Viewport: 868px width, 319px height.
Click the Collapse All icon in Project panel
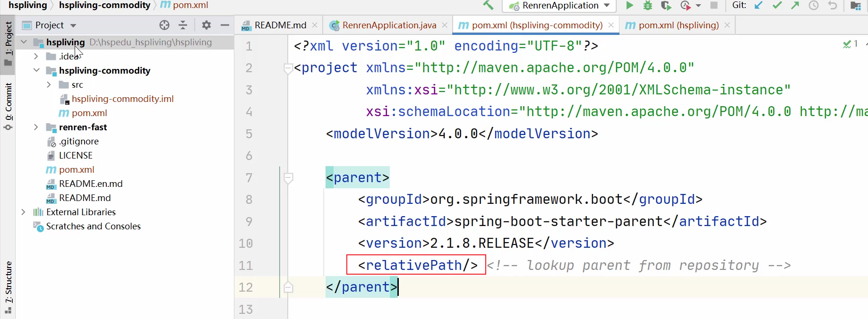pyautogui.click(x=183, y=25)
